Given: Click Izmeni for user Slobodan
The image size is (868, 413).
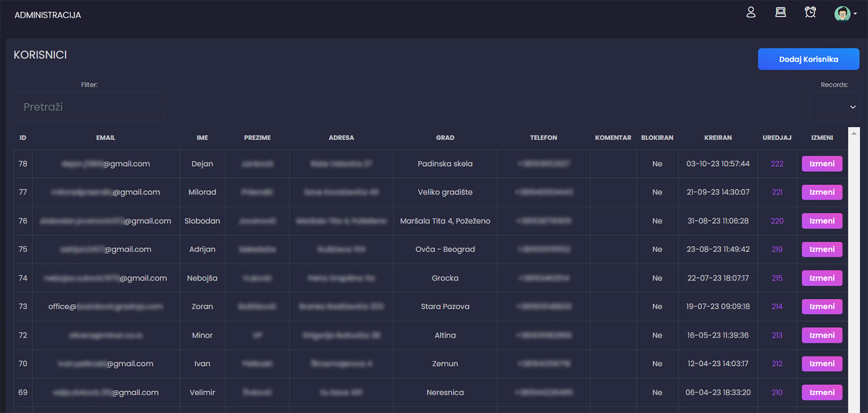Looking at the screenshot, I should 822,221.
